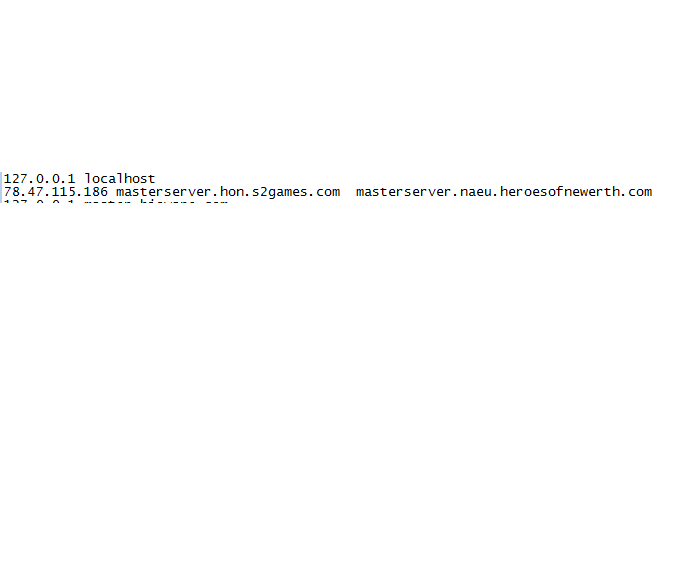Place cursor in 's2games' of first hostname
The height and width of the screenshot is (567, 679).
[280, 191]
